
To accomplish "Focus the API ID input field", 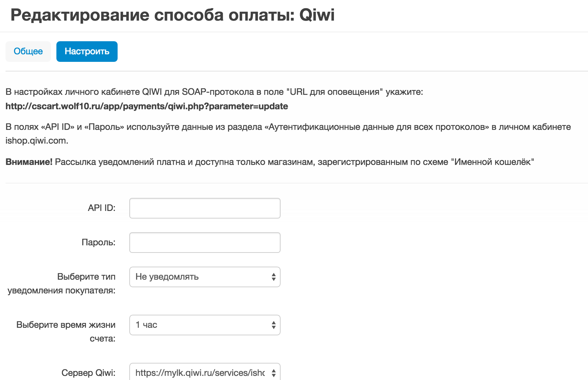I will pyautogui.click(x=205, y=208).
